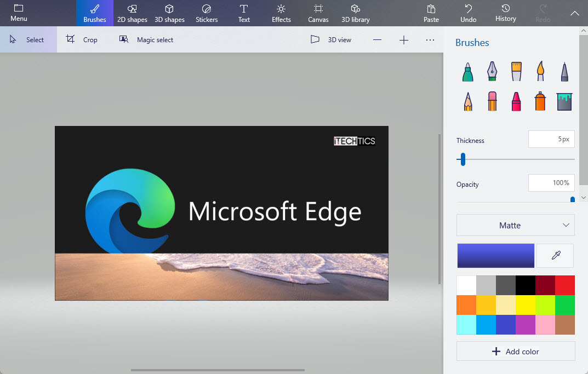
Task: Click the Magic select button
Action: pos(146,40)
